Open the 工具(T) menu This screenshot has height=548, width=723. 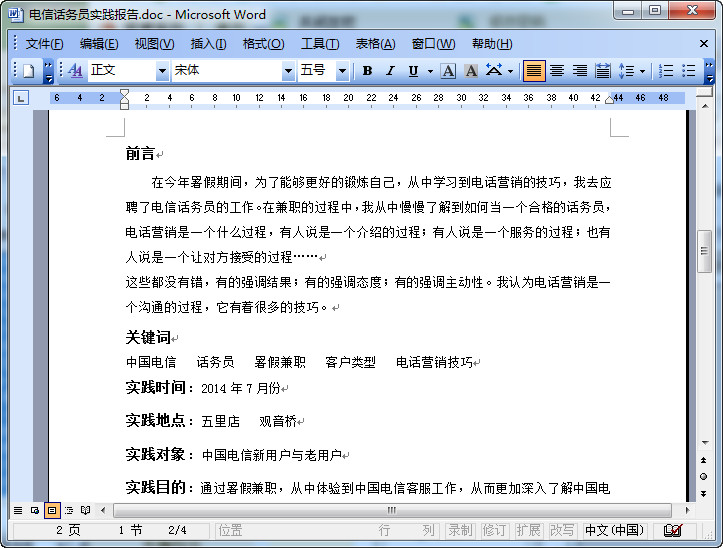point(320,44)
